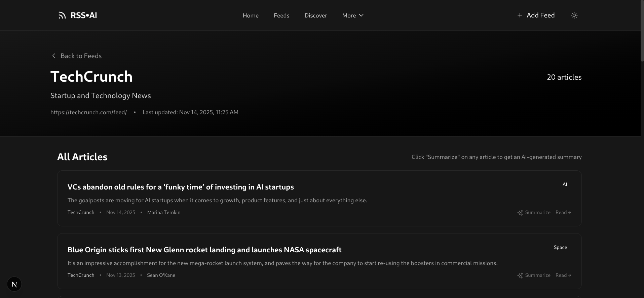Click the back chevron beside Back to Feeds
Screen dimensions: 644x298
[53, 56]
